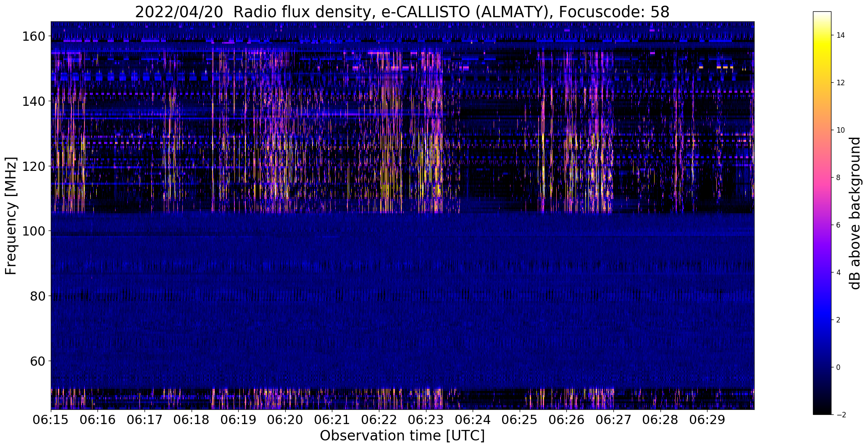Click the white top end of the colorbar
Image resolution: width=868 pixels, height=448 pixels.
pyautogui.click(x=822, y=14)
